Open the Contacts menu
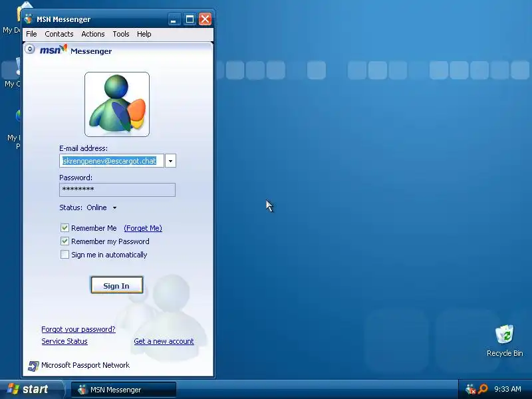Image resolution: width=532 pixels, height=399 pixels. (59, 34)
